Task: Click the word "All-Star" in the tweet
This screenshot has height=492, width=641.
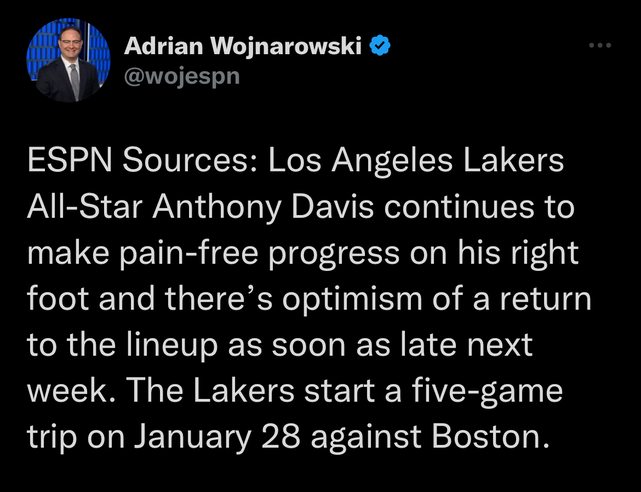Action: pyautogui.click(x=85, y=207)
